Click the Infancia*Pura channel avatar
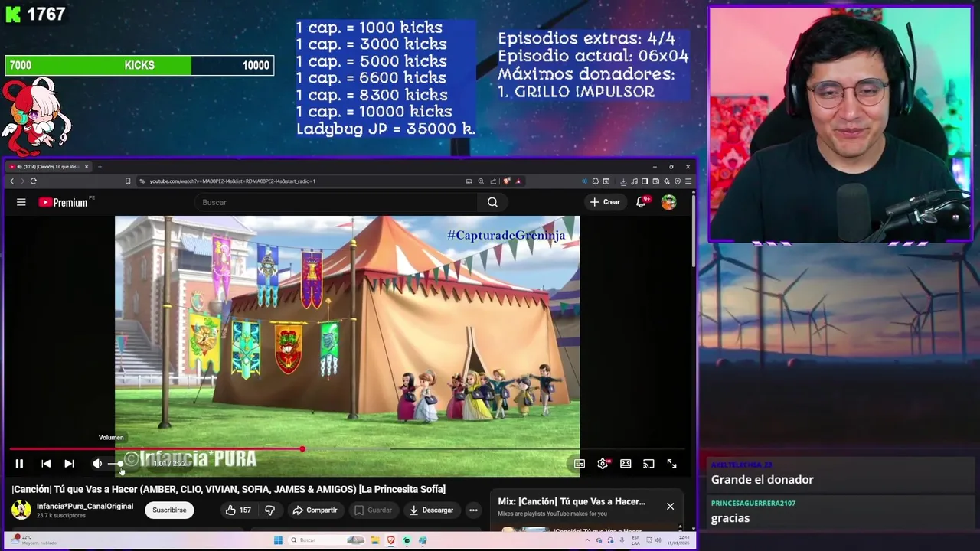Image resolution: width=980 pixels, height=551 pixels. pyautogui.click(x=21, y=510)
